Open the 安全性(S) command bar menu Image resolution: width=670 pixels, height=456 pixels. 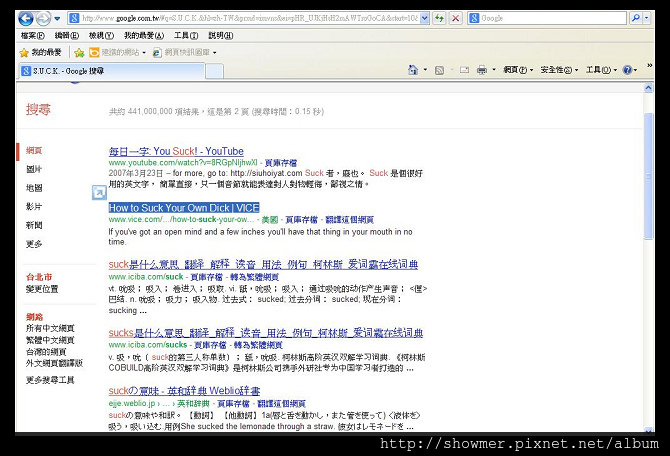559,70
